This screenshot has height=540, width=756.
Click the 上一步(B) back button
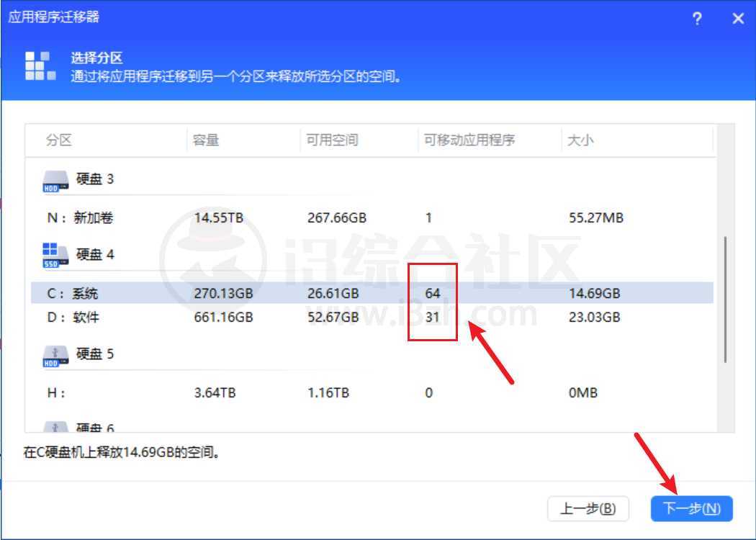[588, 508]
